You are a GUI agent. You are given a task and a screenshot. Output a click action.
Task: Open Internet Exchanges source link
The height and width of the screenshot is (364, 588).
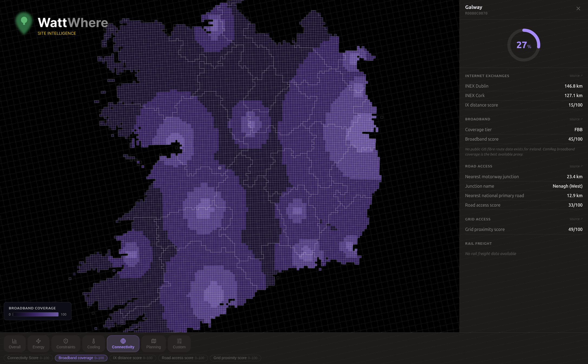coord(576,76)
